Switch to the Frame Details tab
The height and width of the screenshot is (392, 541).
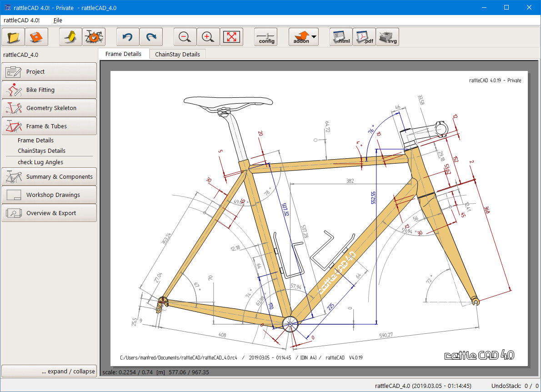tap(123, 54)
